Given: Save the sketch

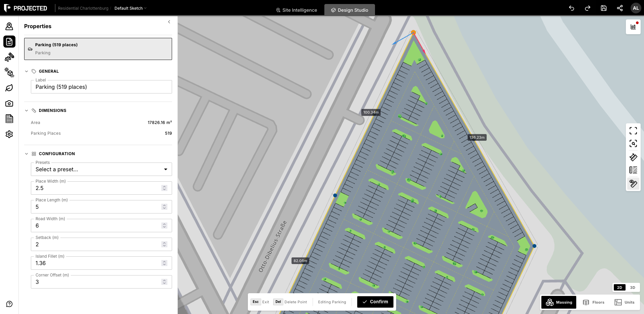Looking at the screenshot, I should (x=604, y=8).
